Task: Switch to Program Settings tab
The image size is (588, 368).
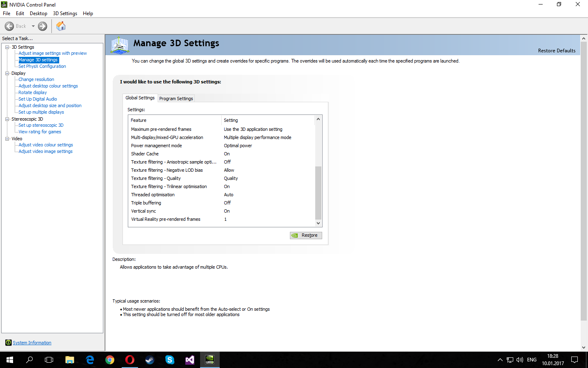Action: pyautogui.click(x=176, y=99)
